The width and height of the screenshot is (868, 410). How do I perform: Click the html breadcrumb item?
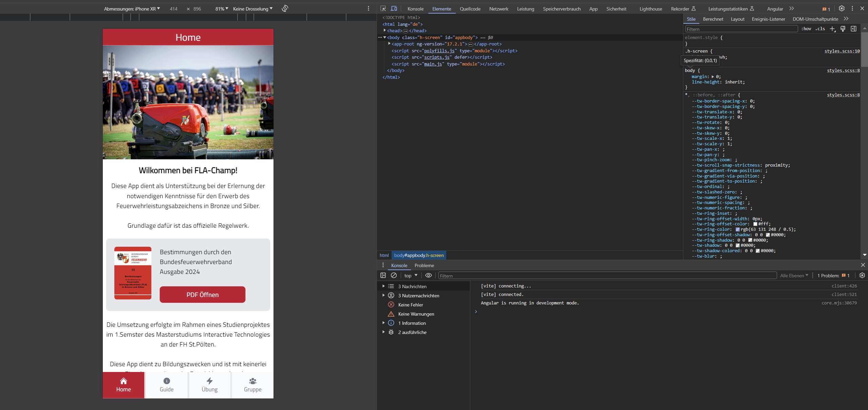click(384, 255)
